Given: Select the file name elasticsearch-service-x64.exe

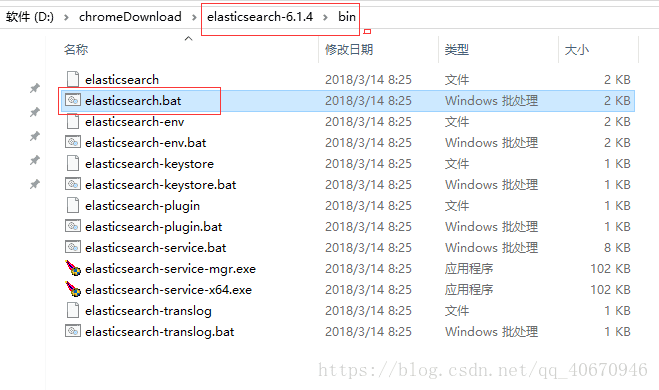Looking at the screenshot, I should pyautogui.click(x=169, y=290).
